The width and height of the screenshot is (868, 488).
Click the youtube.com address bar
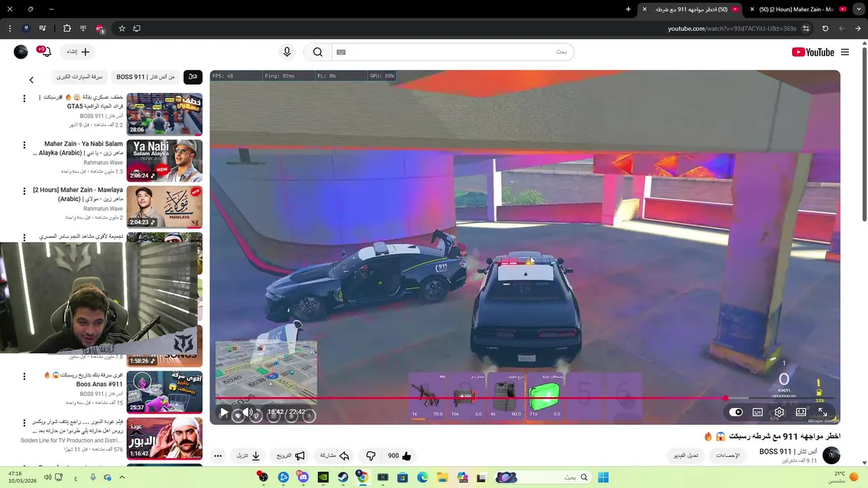click(732, 28)
